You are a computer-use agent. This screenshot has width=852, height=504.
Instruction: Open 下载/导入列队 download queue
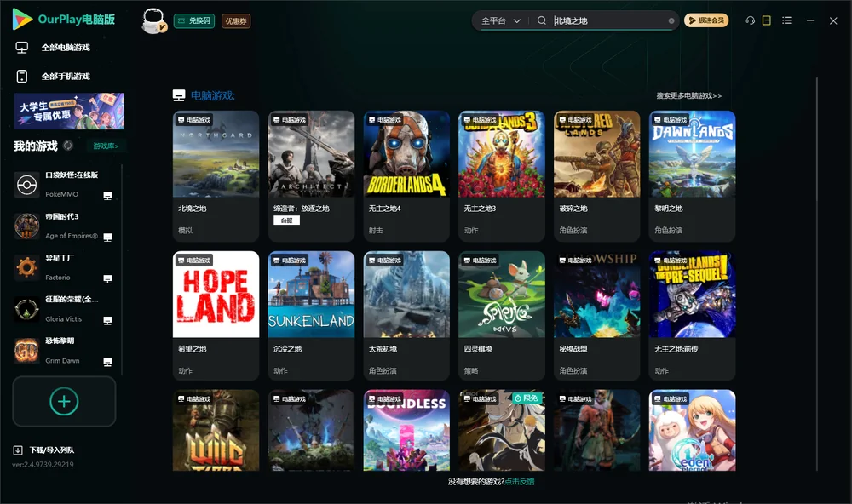pos(52,450)
